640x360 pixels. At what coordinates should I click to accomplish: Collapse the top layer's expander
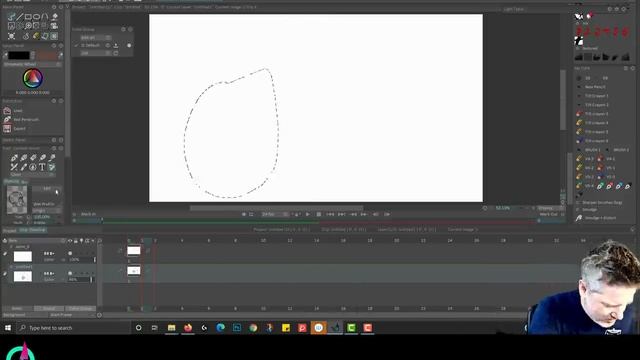[11, 247]
